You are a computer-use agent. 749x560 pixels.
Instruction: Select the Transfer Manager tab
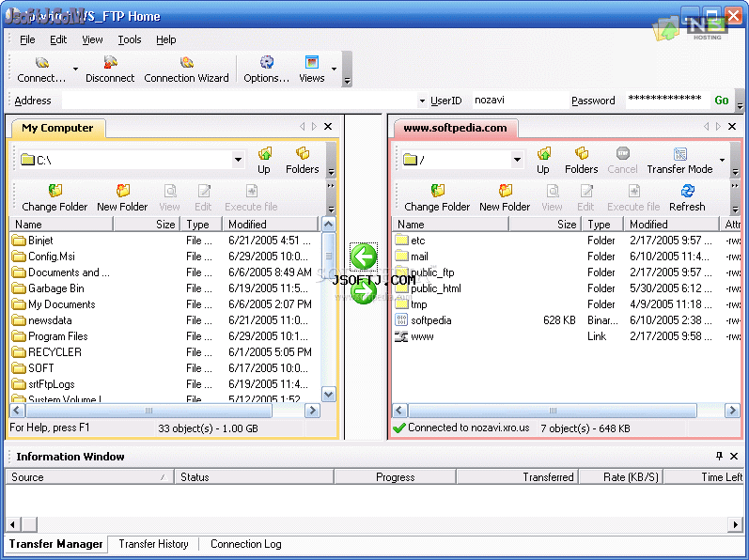click(55, 544)
